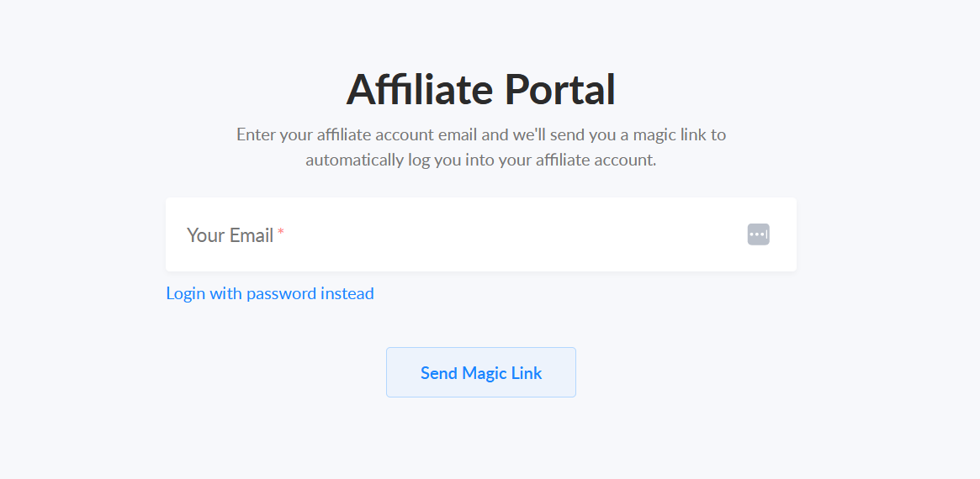Click the word Portal in the title
The height and width of the screenshot is (479, 980).
point(560,89)
